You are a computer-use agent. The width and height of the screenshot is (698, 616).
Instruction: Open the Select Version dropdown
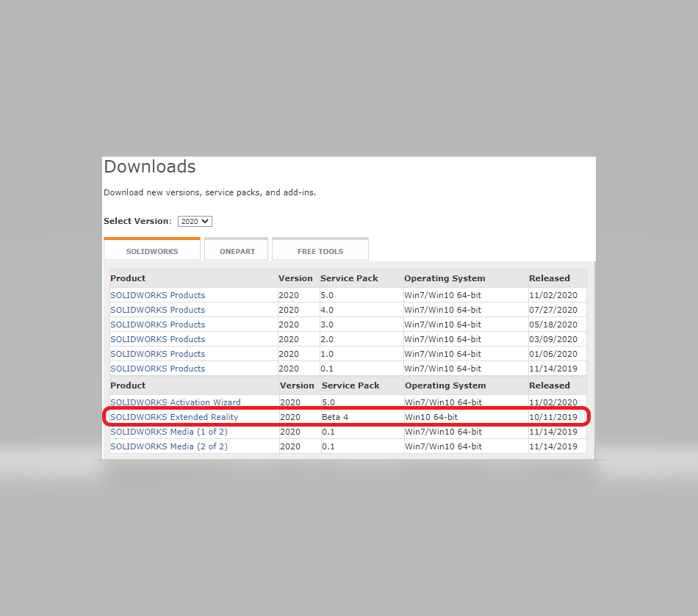pyautogui.click(x=194, y=221)
